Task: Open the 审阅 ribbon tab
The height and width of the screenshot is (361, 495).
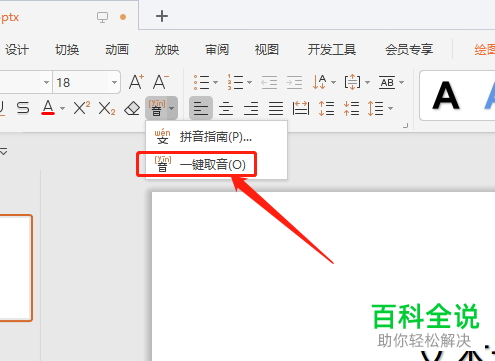Action: (217, 50)
